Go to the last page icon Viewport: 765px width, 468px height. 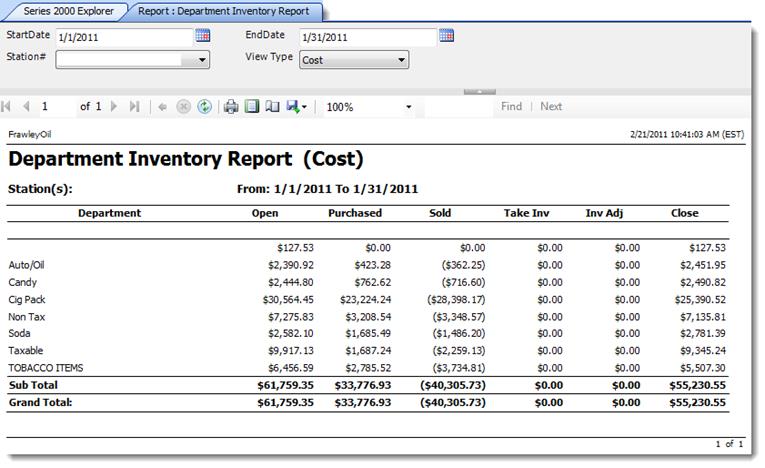point(134,107)
